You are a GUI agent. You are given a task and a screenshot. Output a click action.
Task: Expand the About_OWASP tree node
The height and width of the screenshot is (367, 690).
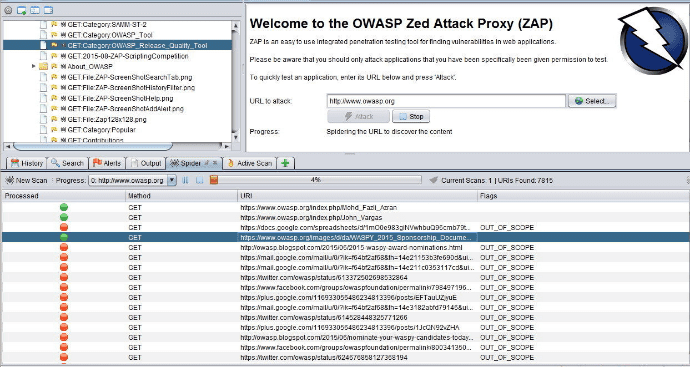coord(33,66)
